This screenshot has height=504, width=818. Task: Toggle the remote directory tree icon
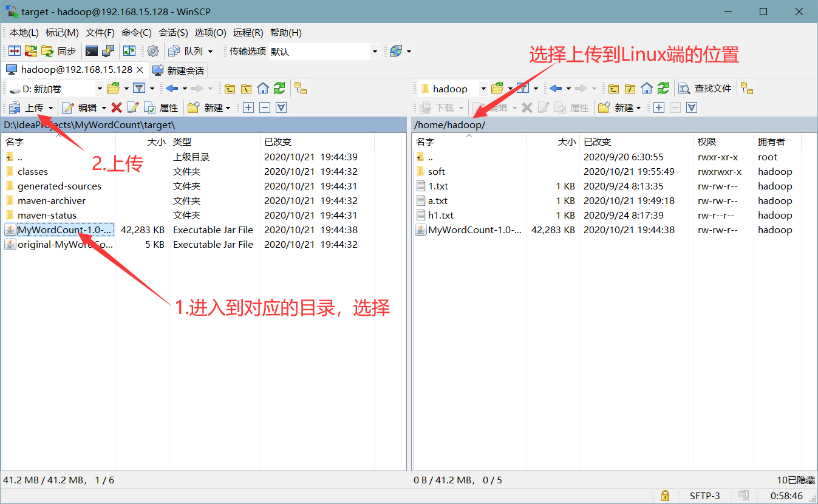(x=747, y=89)
